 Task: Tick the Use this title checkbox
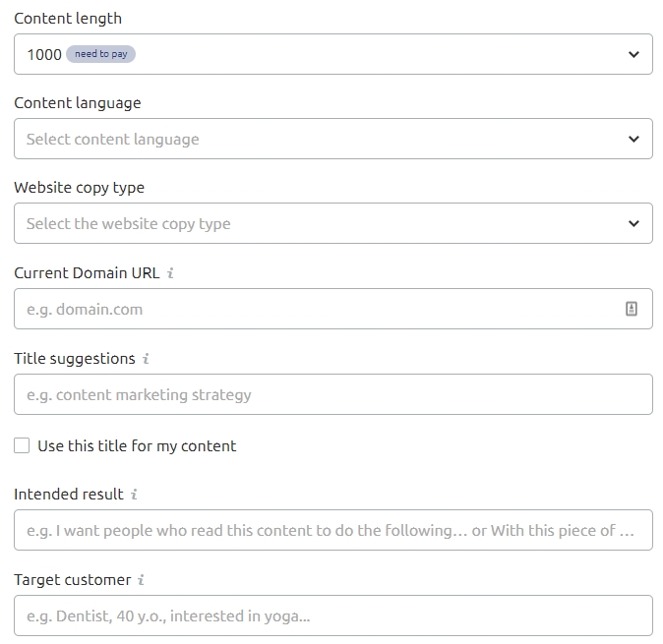pos(22,445)
